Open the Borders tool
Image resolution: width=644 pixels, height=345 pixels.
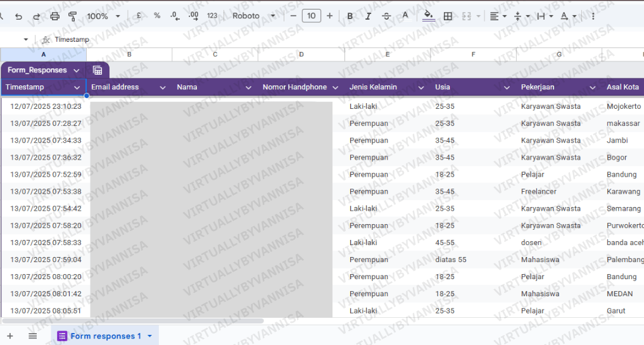coord(448,16)
